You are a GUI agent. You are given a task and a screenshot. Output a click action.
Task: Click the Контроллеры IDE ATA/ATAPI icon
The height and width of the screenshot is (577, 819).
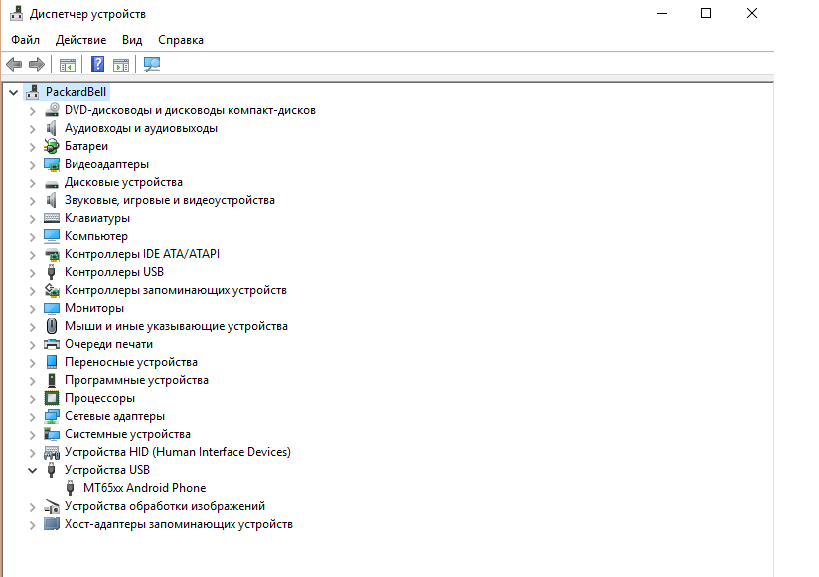coord(52,254)
